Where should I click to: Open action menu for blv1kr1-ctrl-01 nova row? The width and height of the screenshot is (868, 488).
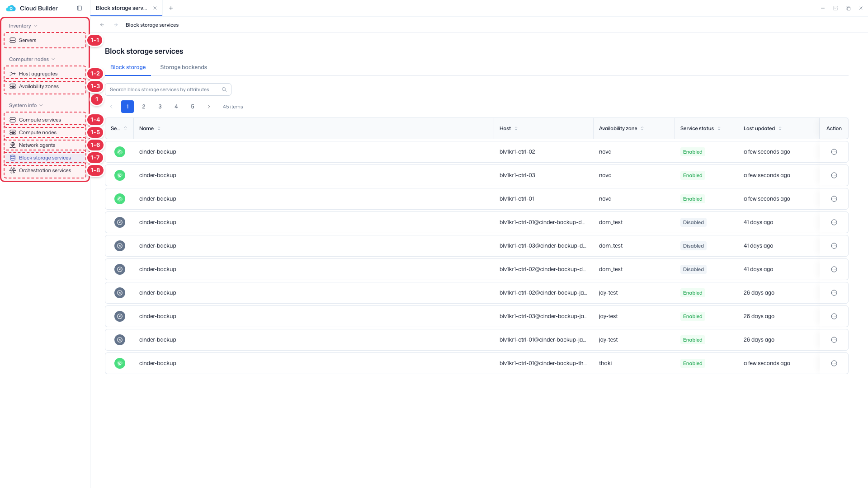point(834,199)
